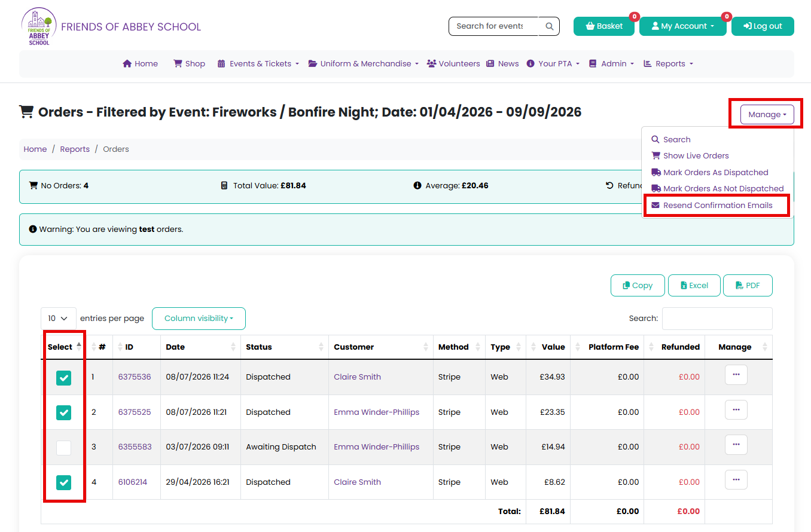
Task: Change the entries per page selector
Action: click(x=59, y=319)
